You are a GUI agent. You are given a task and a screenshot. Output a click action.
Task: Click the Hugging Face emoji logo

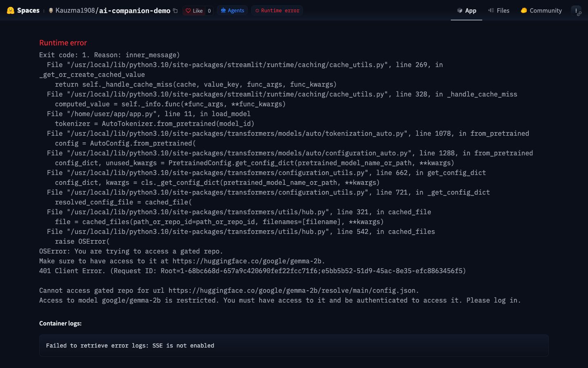pyautogui.click(x=11, y=11)
